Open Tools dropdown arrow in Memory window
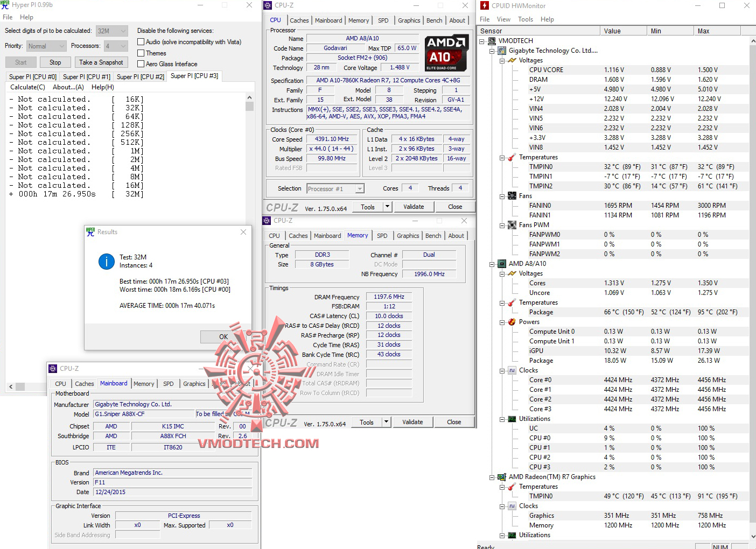The image size is (756, 549). coord(386,422)
